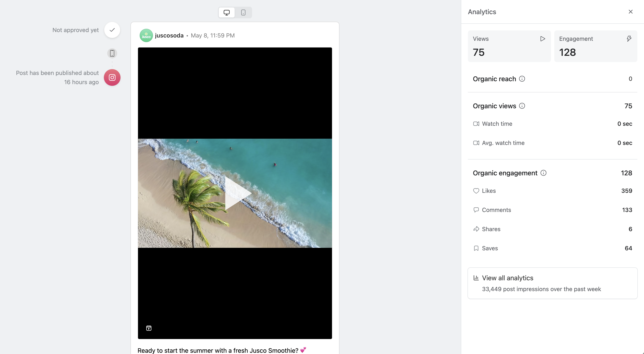Screen dimensions: 644x354
Task: Click the Organic views info icon
Action: [522, 106]
